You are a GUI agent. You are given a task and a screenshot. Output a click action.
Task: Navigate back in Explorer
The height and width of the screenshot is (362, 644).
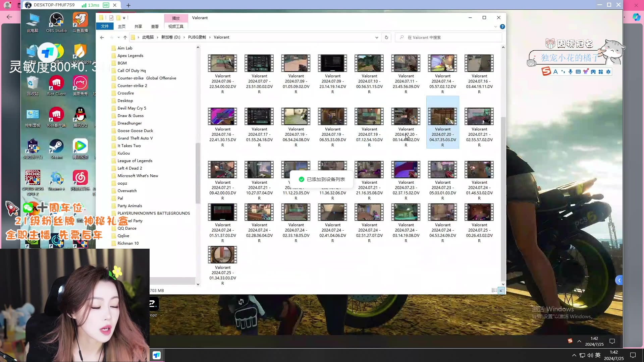click(x=102, y=37)
